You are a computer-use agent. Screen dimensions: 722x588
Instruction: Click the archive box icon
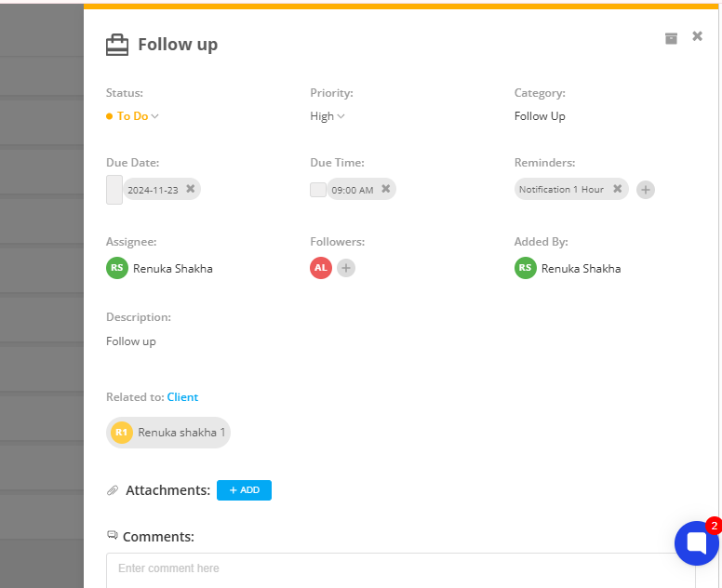671,38
